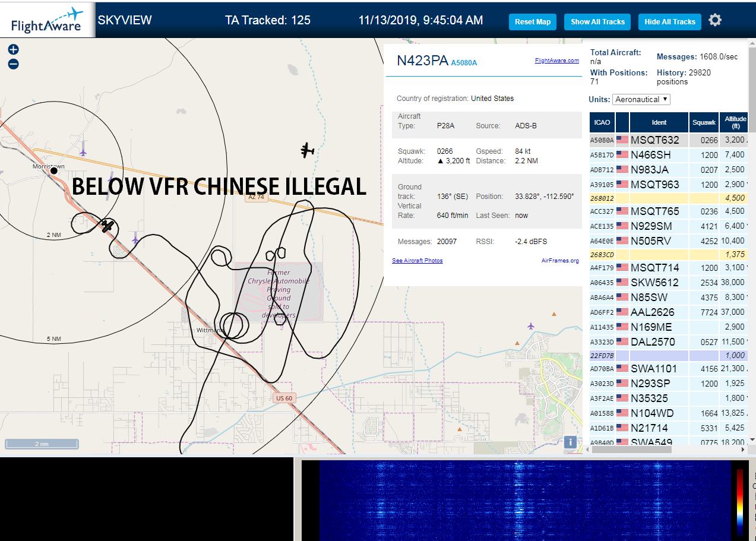Viewport: 756px width, 541px height.
Task: Click US flag in the N505RV row
Action: pos(622,241)
